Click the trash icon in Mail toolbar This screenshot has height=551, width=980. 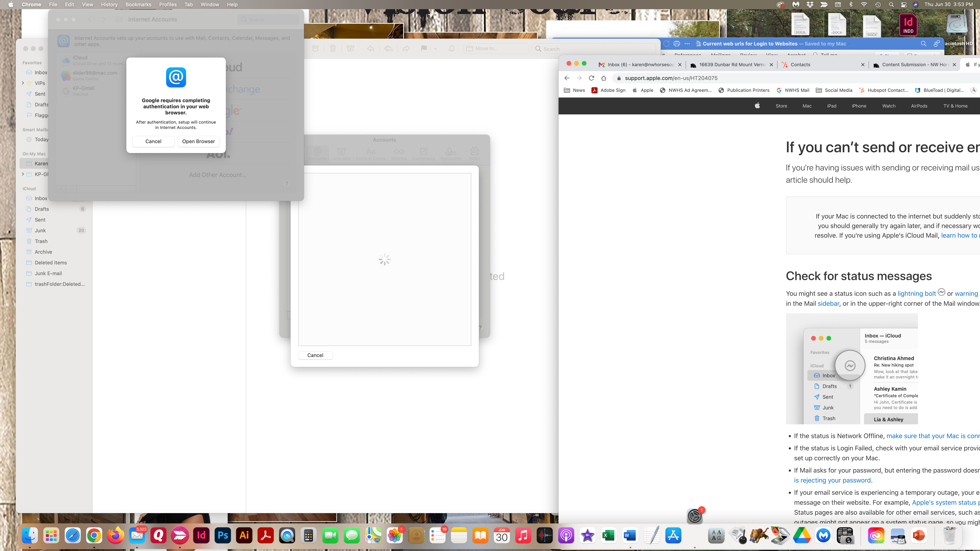[x=332, y=48]
